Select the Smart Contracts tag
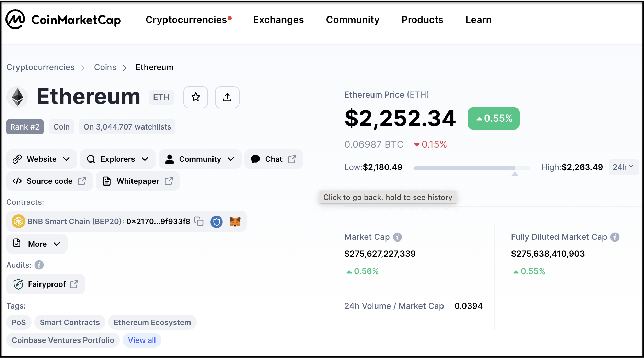 tap(70, 322)
